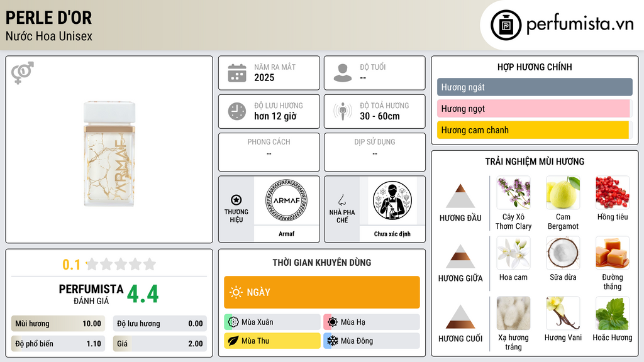The width and height of the screenshot is (644, 362).
Task: Select the Đường thắng caramel note image
Action: pyautogui.click(x=613, y=253)
